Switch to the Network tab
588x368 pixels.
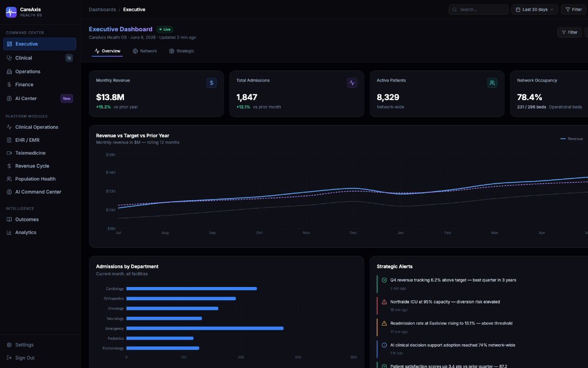145,51
